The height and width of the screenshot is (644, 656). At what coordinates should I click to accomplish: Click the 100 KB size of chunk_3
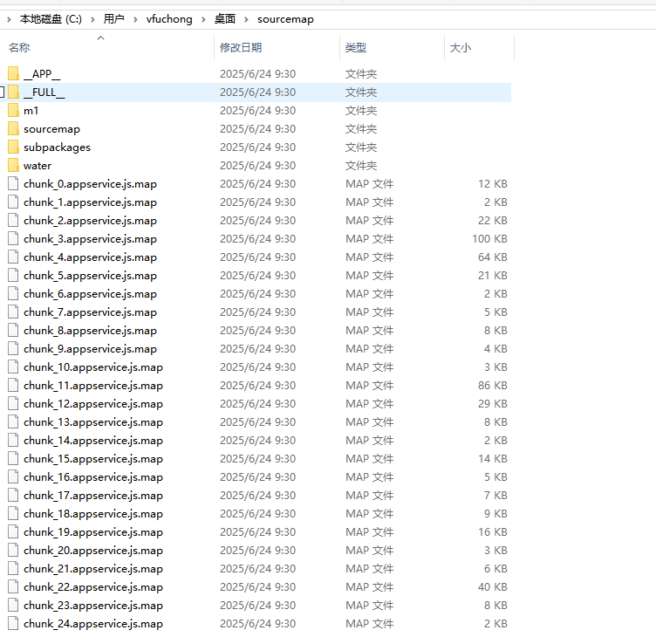tap(490, 239)
